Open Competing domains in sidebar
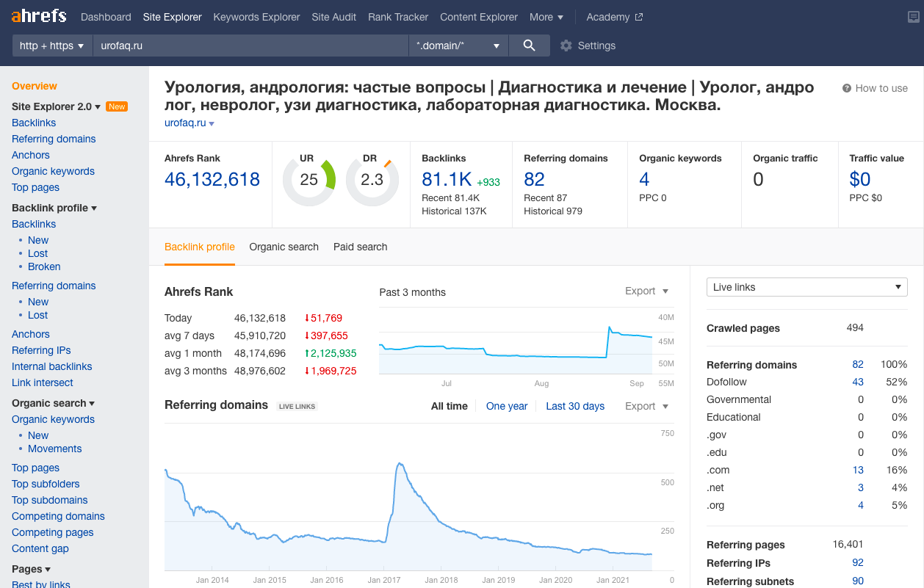Screen dimensions: 924x588 pyautogui.click(x=58, y=516)
